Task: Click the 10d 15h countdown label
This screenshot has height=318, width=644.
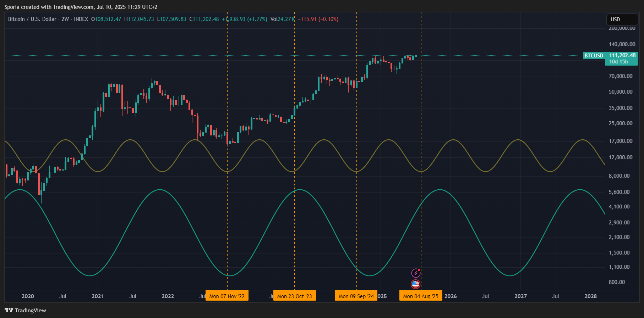Action: pyautogui.click(x=618, y=62)
